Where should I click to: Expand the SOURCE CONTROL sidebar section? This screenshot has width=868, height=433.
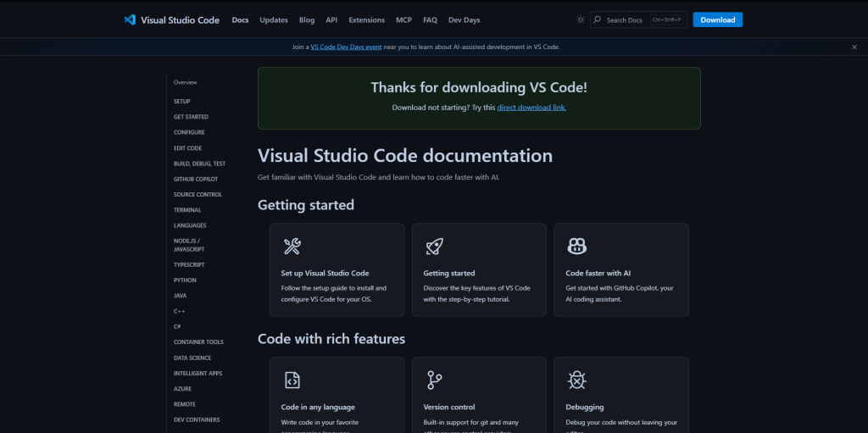(198, 194)
